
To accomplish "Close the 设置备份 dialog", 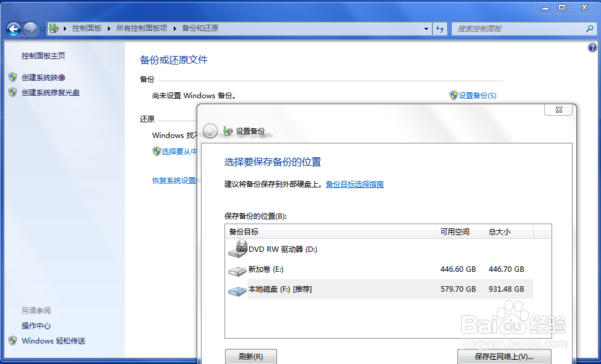I will tap(558, 110).
